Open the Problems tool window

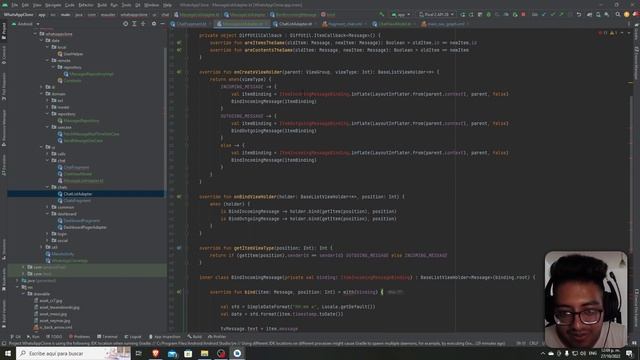pos(79,337)
